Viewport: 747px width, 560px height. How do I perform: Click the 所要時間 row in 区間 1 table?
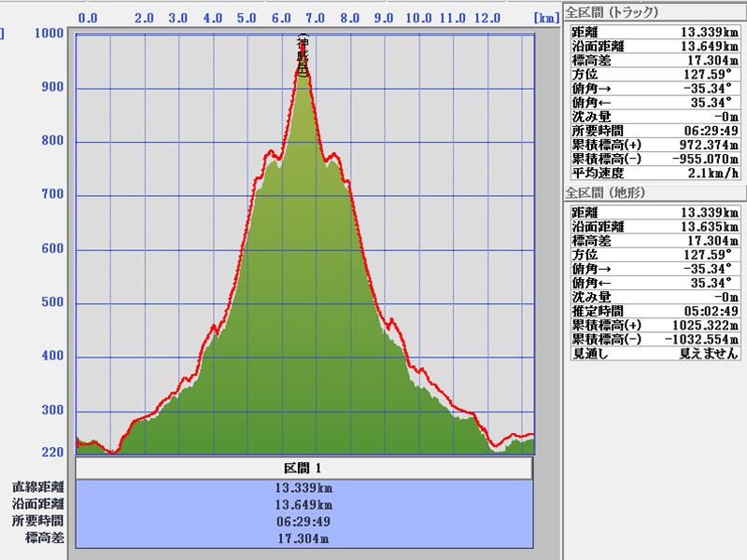click(303, 522)
